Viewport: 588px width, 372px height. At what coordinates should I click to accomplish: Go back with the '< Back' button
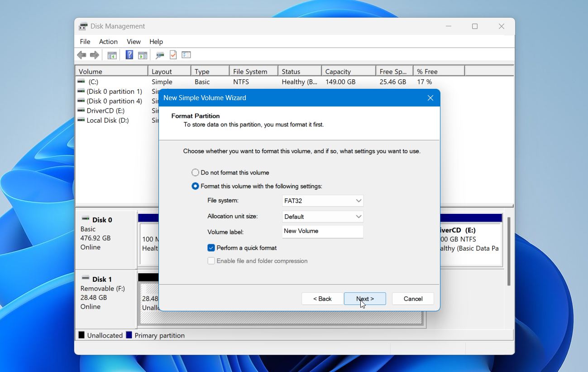coord(322,299)
